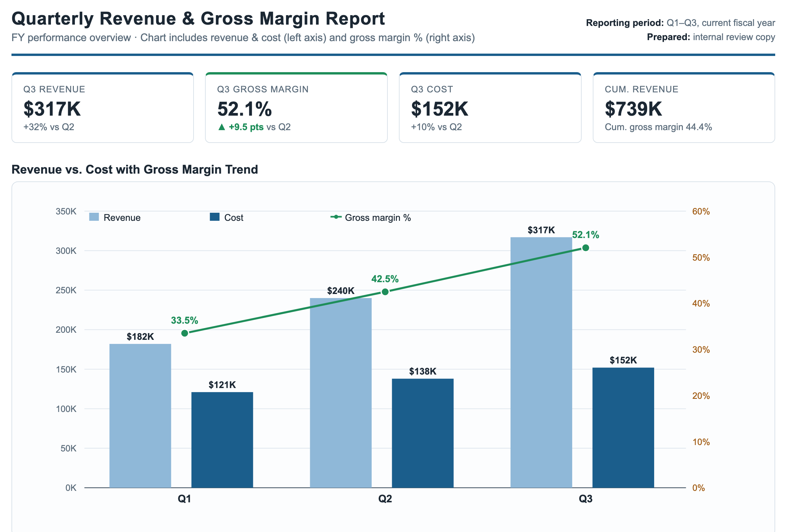The height and width of the screenshot is (532, 787).
Task: Click the 'Q3 REVENUE' card label
Action: 54,89
